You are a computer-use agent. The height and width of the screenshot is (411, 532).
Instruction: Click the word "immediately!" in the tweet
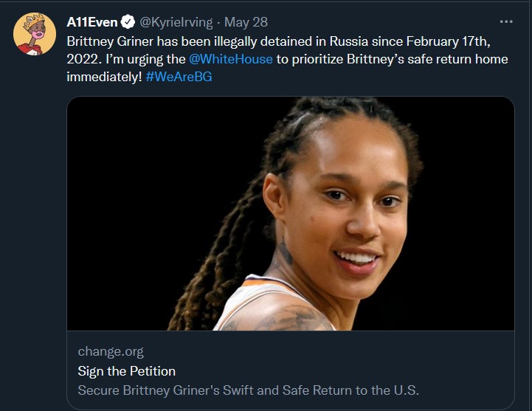point(104,77)
